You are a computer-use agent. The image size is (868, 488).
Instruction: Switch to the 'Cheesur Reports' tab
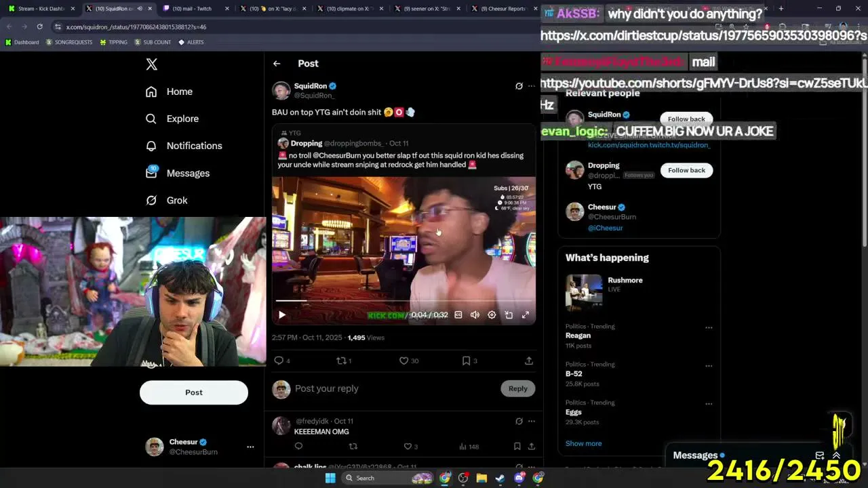coord(503,9)
